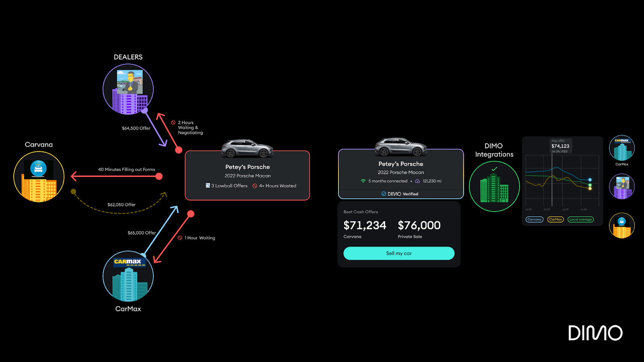Select the CarMax icon in the right sidebar
The image size is (644, 362).
pyautogui.click(x=622, y=148)
